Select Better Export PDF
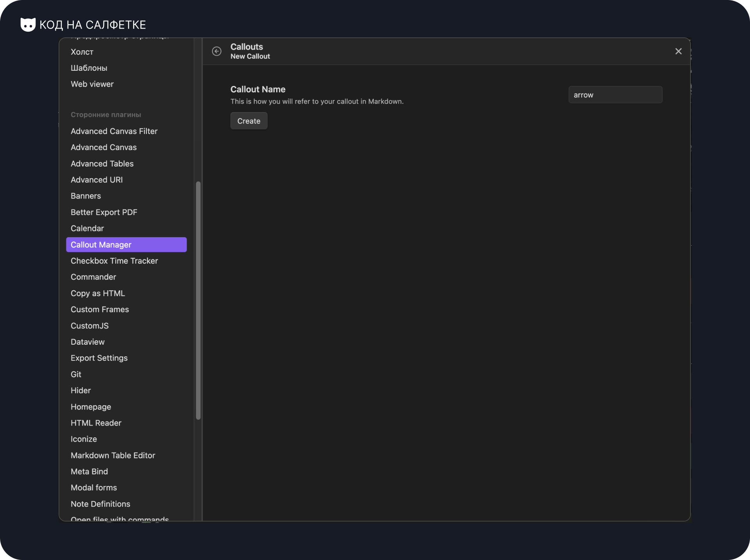The width and height of the screenshot is (750, 560). point(104,212)
